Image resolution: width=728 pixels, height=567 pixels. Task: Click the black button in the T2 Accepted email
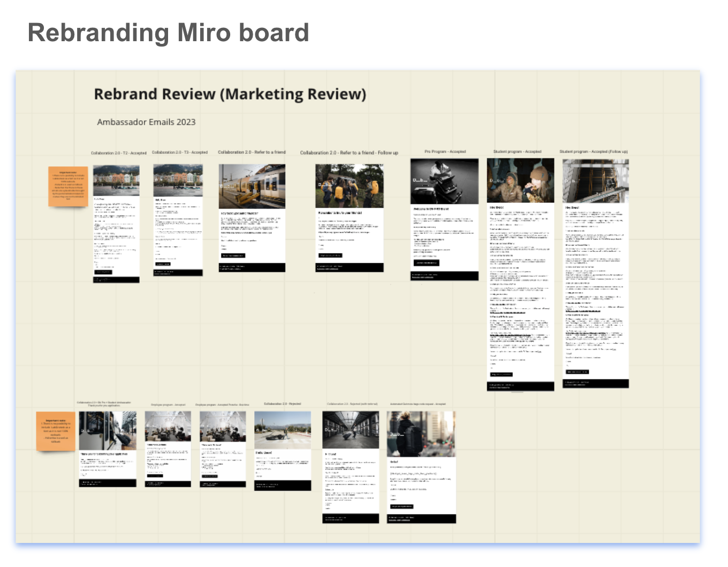point(103,272)
